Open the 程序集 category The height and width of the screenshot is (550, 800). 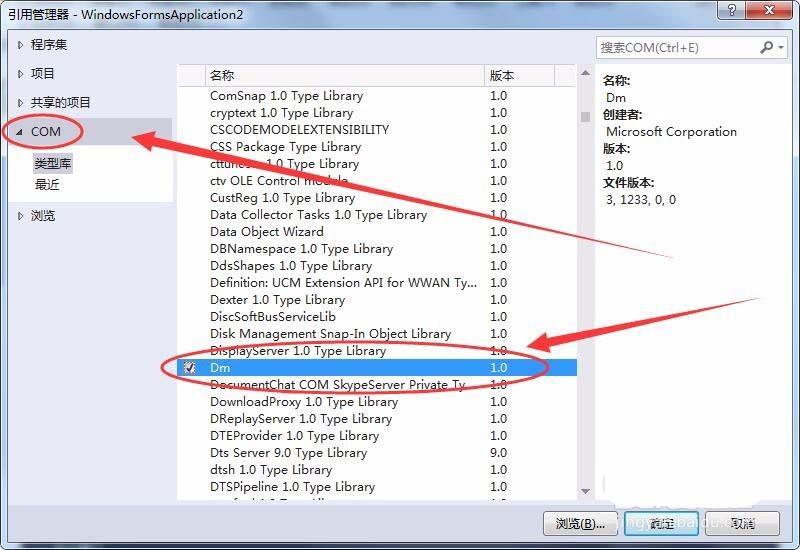pos(49,45)
